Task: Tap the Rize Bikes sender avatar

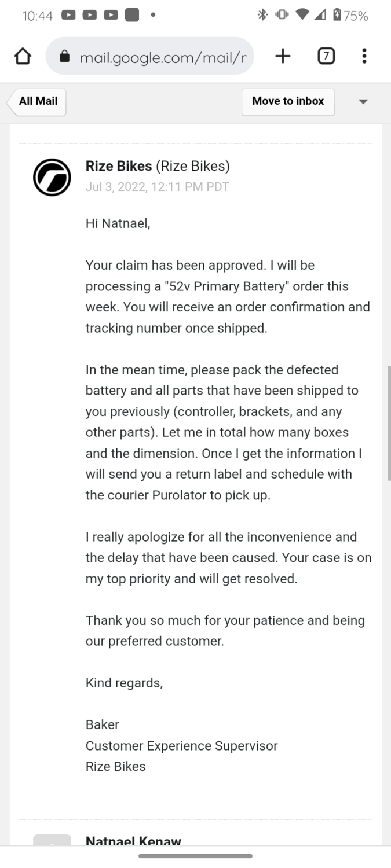Action: (52, 177)
